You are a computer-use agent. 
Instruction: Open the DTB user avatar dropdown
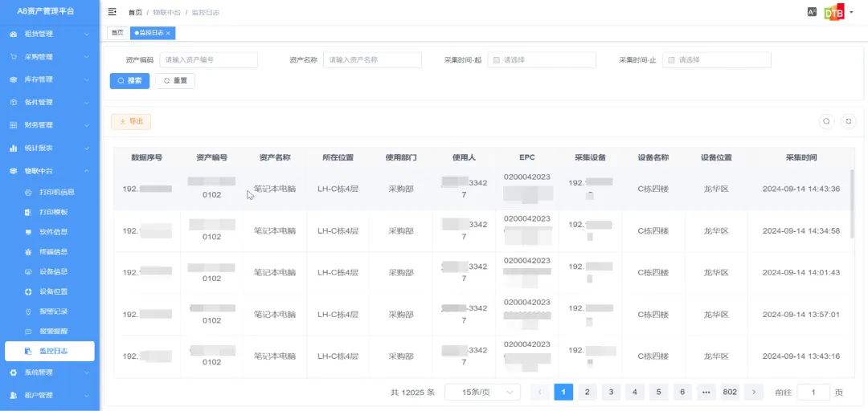835,12
